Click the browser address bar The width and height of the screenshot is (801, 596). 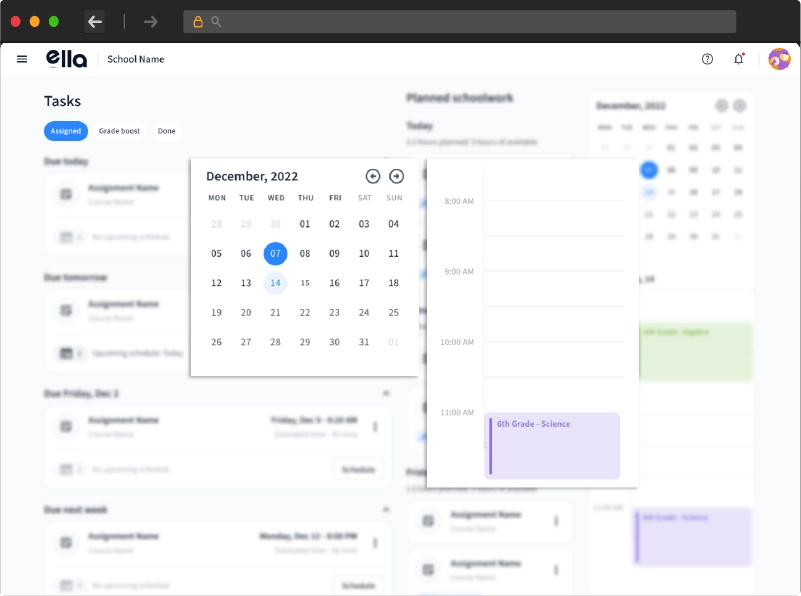pyautogui.click(x=460, y=21)
